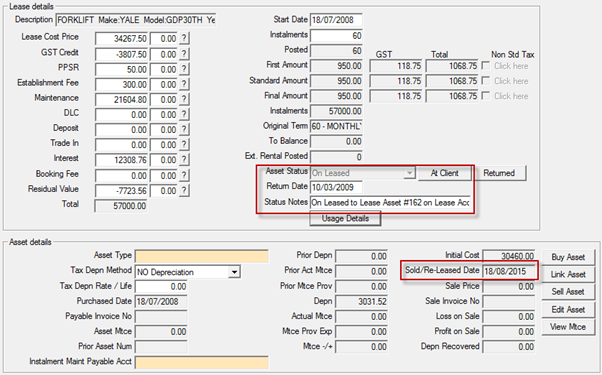Click the ? button for Establishment Fee
This screenshot has width=602, height=375.
click(185, 84)
